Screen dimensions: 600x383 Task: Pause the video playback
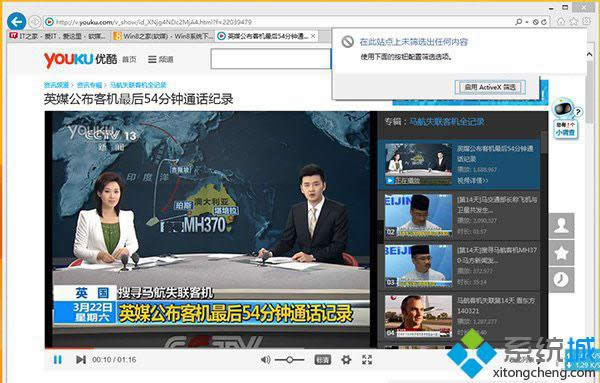pos(57,360)
